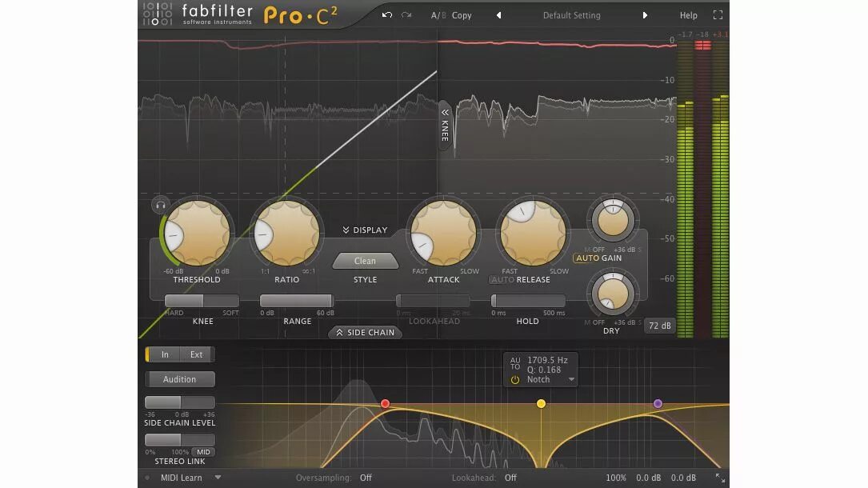Screen dimensions: 868x488
Task: Open the Clean style selector
Action: tap(365, 261)
